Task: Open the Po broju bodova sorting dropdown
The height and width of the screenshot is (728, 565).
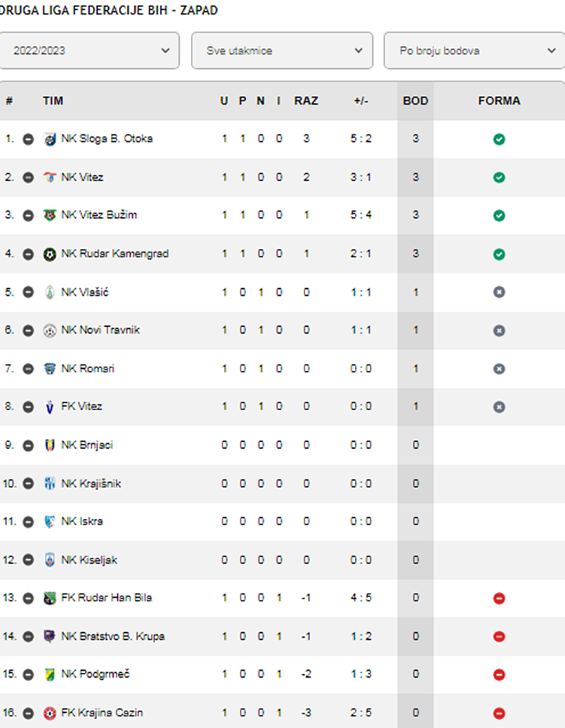Action: pyautogui.click(x=474, y=50)
